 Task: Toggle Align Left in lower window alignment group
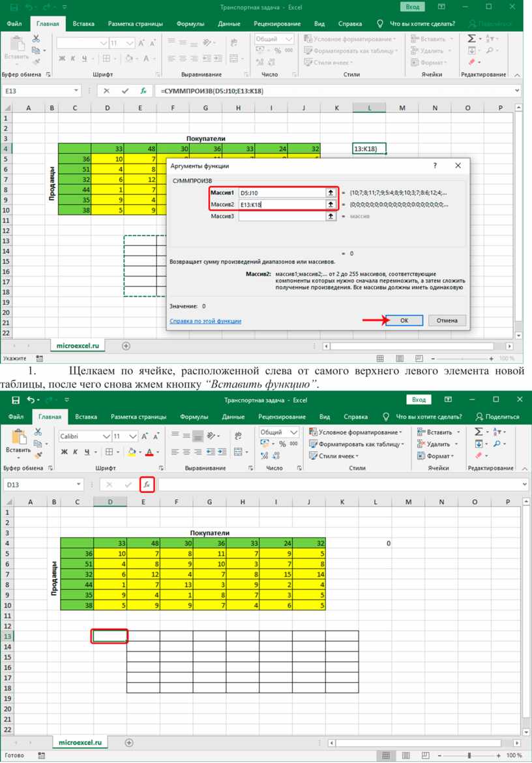point(175,452)
